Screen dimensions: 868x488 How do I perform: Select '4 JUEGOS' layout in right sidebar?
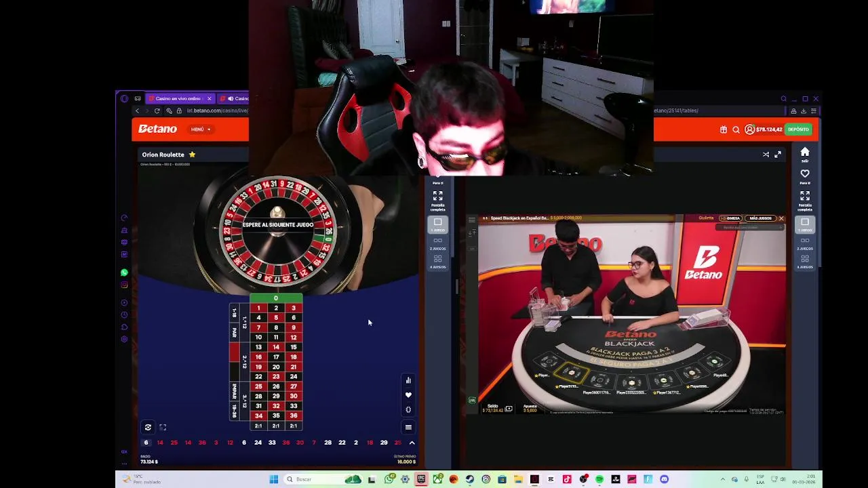tap(805, 262)
